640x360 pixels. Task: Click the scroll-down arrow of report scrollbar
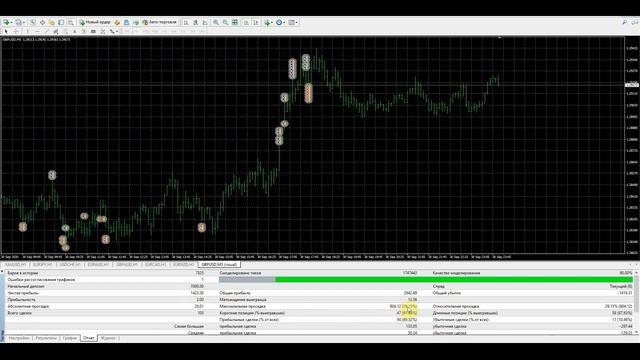[636, 332]
